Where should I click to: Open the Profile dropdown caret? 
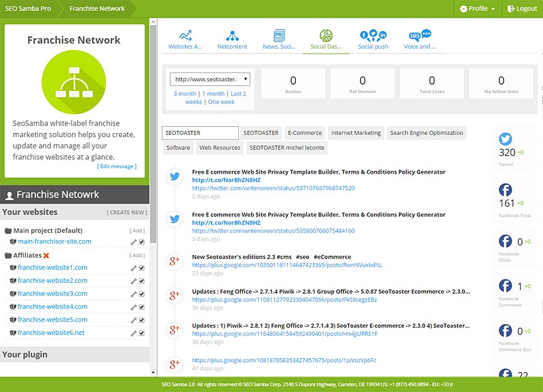click(x=493, y=9)
